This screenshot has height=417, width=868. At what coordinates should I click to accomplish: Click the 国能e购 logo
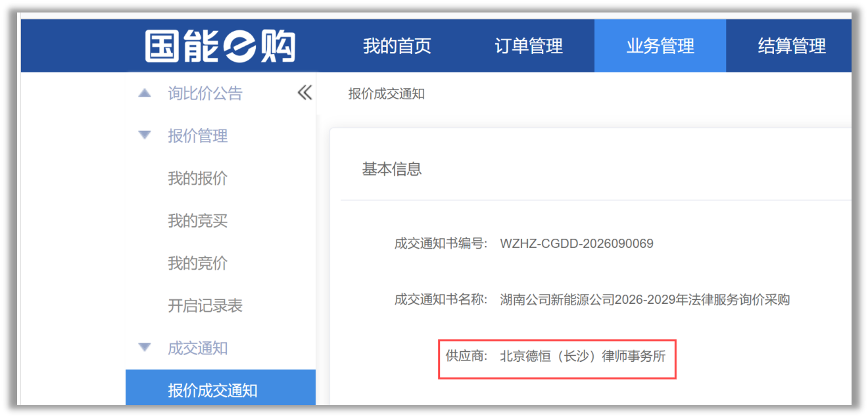pos(220,46)
